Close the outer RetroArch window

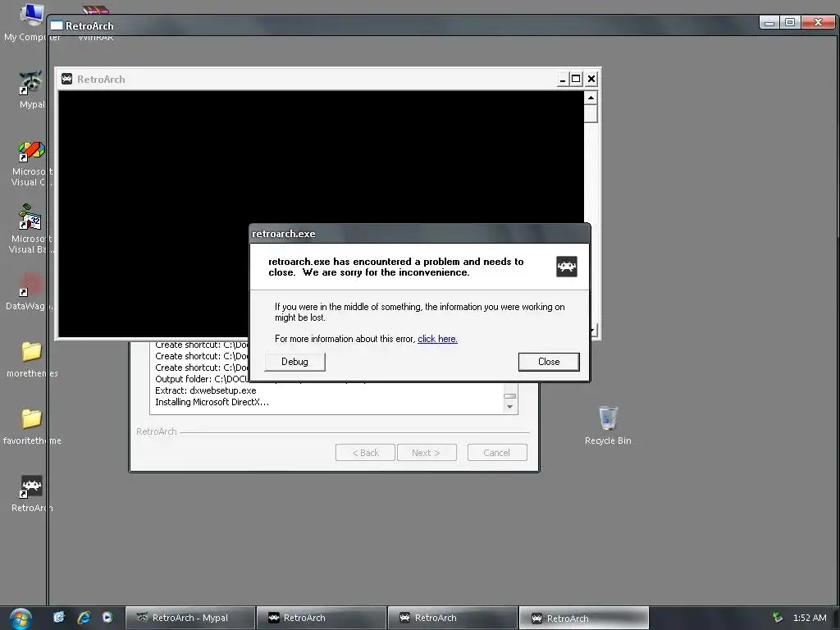point(818,22)
